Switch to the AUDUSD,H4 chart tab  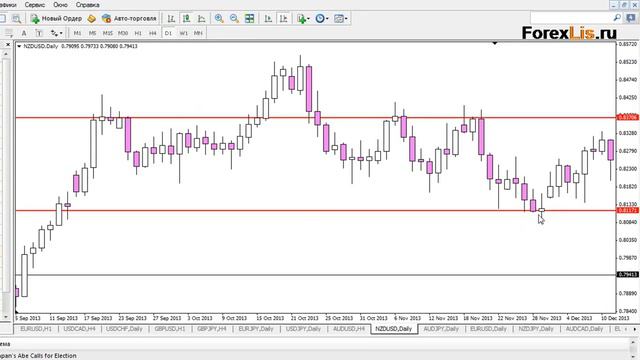click(x=349, y=329)
